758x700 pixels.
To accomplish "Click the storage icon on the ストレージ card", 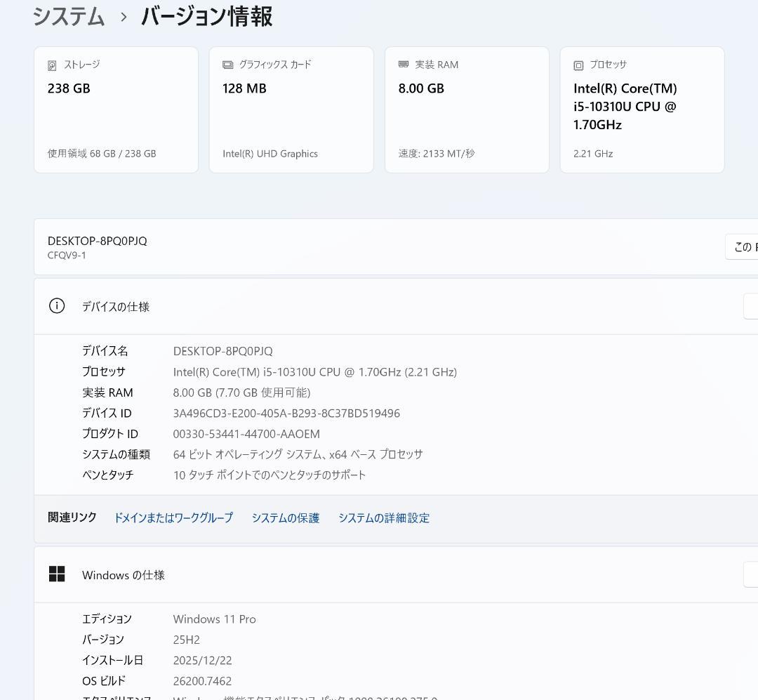I will pyautogui.click(x=51, y=65).
